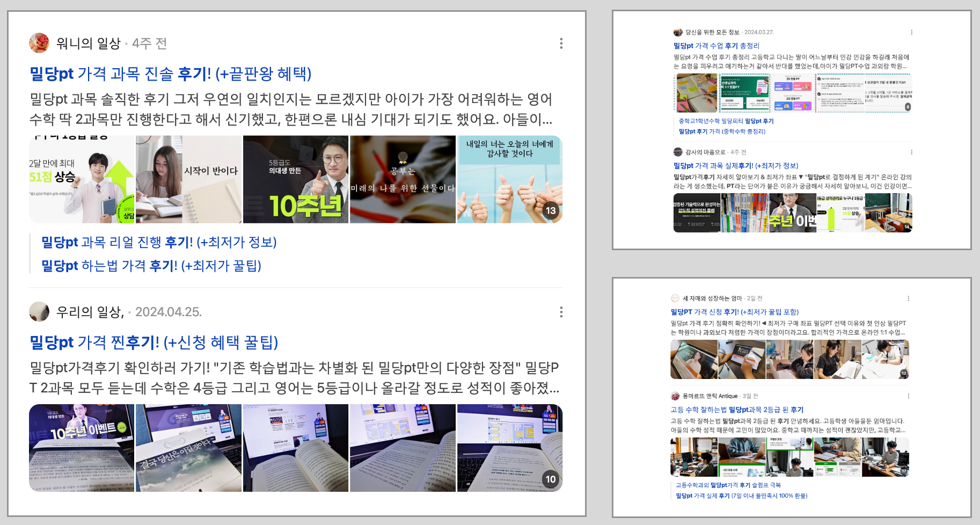
Task: Open 고등수학과외 밀당pt가격 후기 슬럼프 극복 link
Action: coord(728,485)
